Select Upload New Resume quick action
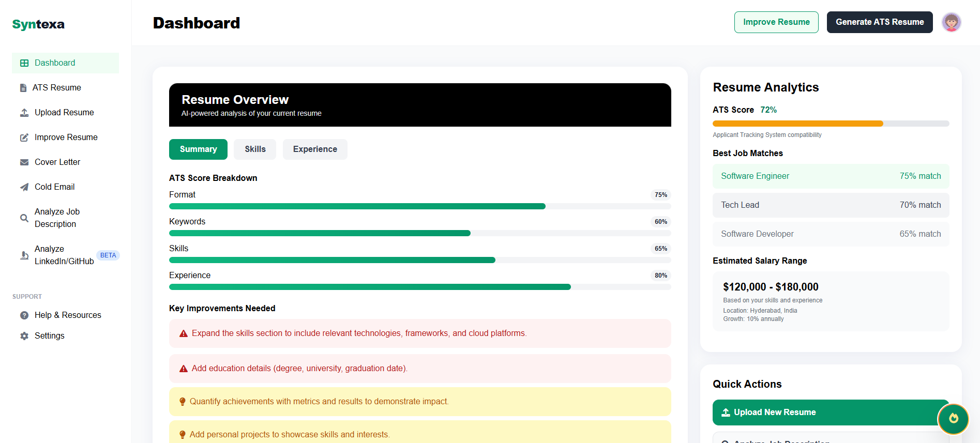This screenshot has height=443, width=980. click(x=830, y=412)
